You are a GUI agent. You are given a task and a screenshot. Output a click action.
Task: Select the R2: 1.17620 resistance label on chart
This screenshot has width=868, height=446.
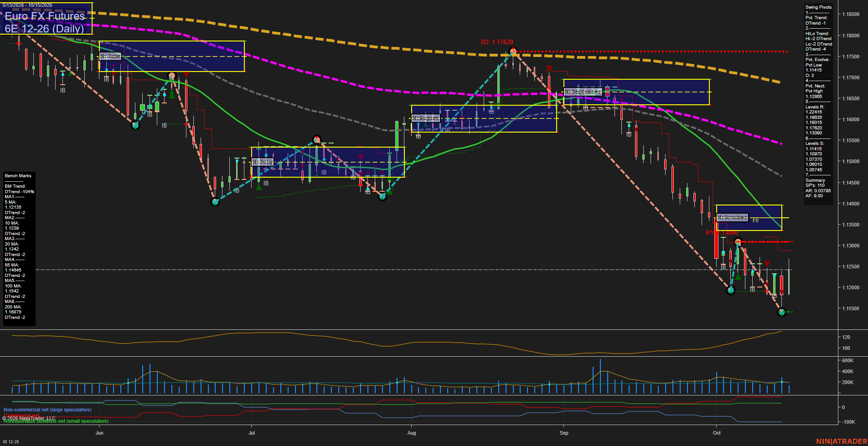tap(497, 42)
